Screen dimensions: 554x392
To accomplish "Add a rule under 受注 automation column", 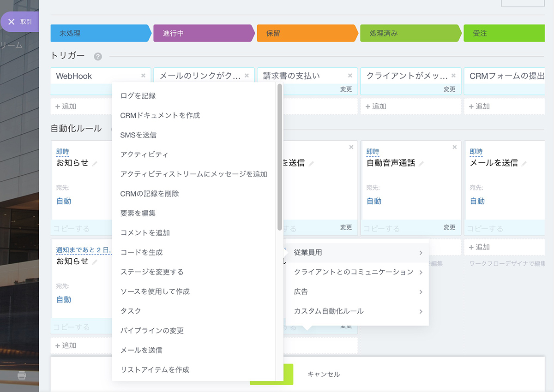I will [479, 247].
